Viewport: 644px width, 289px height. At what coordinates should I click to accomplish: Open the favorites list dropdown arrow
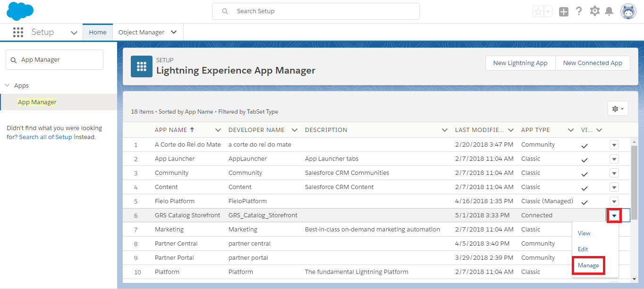(548, 12)
